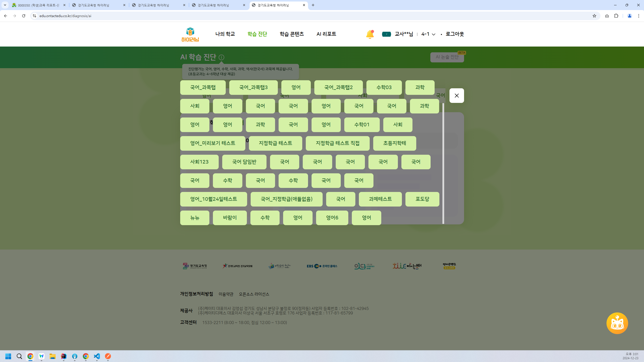
Task: Click the 개인정보처리방침 link
Action: coord(196,294)
